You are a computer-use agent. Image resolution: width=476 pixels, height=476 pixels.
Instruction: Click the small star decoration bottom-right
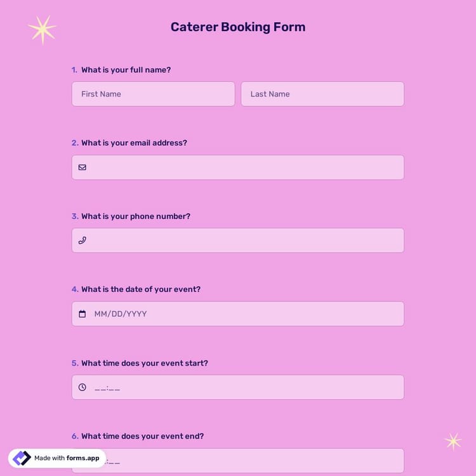click(x=453, y=441)
